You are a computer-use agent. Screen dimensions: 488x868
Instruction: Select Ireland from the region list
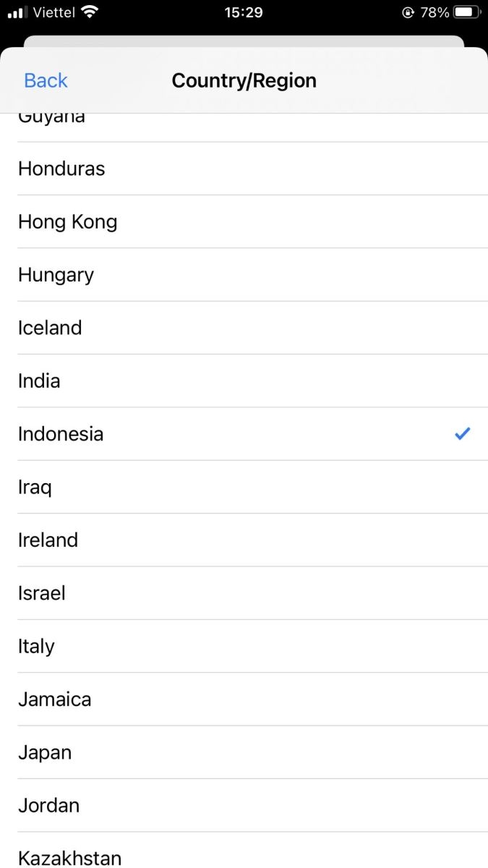click(244, 540)
